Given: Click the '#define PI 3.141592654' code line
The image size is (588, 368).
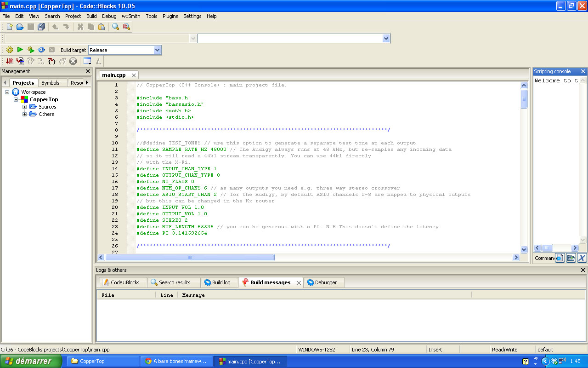Looking at the screenshot, I should [172, 233].
